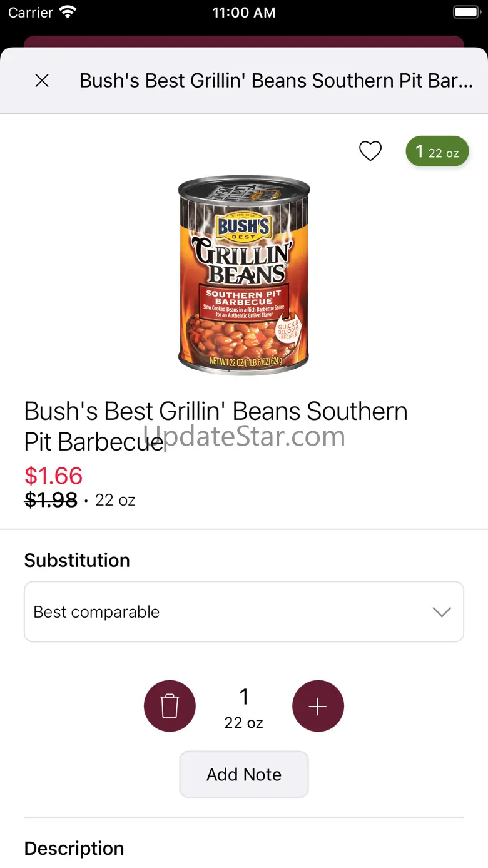Open the Best comparable substitution dropdown
488x868 pixels.
tap(244, 612)
